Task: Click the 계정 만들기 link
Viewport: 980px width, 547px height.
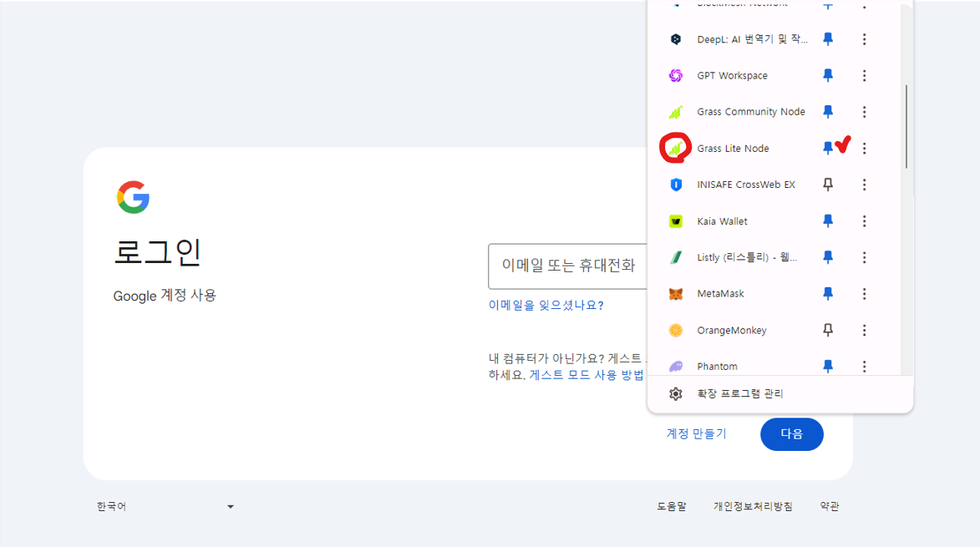Action: coord(696,433)
